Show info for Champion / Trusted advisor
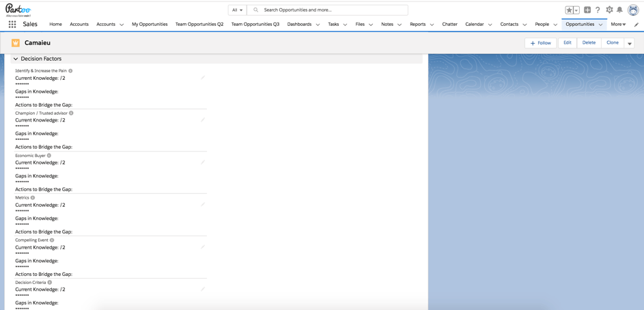The width and height of the screenshot is (644, 310). coord(72,113)
